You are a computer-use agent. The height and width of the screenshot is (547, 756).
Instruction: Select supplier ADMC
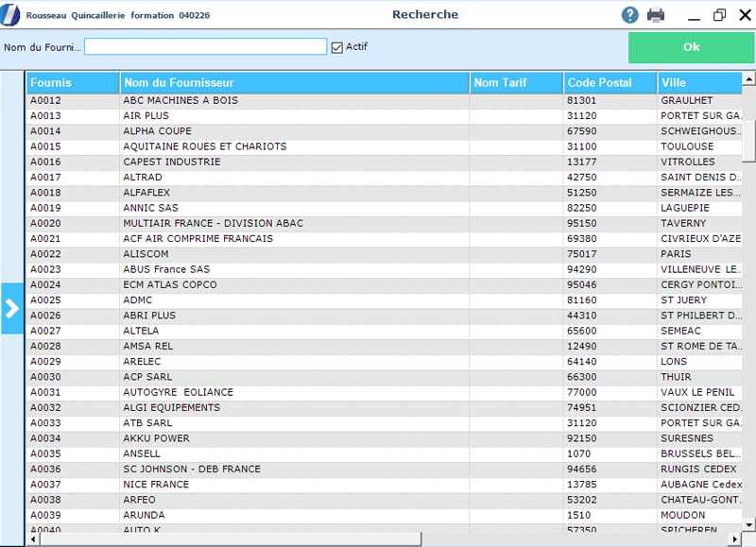[137, 300]
